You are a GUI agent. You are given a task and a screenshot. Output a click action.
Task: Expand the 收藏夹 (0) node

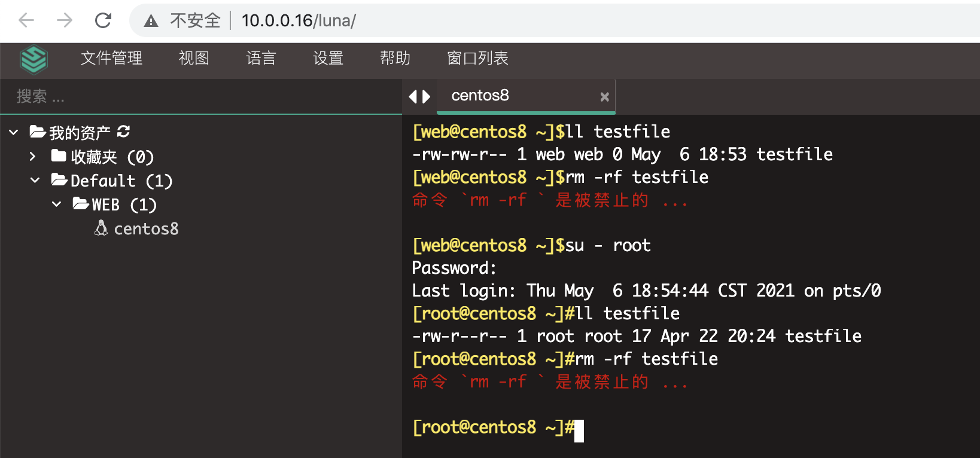tap(33, 156)
